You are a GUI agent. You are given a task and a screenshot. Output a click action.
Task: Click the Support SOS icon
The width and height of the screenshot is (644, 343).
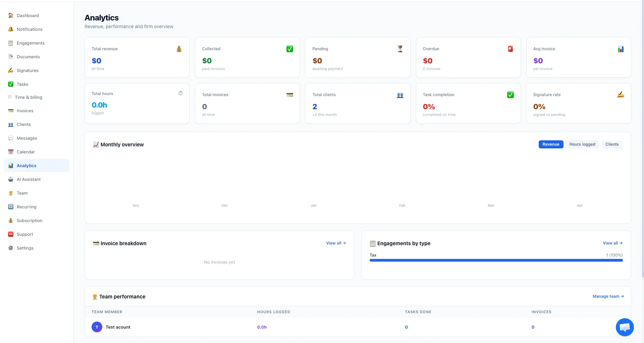pyautogui.click(x=11, y=234)
